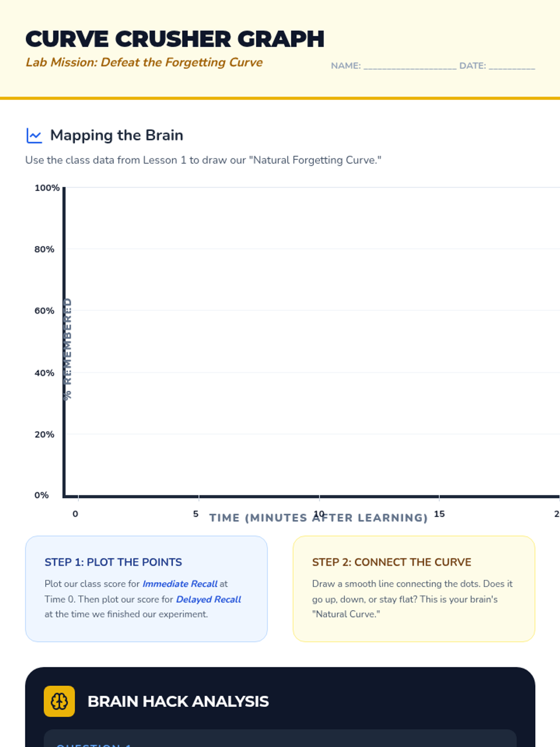The width and height of the screenshot is (560, 747).
Task: Click the 5 minute tick label
Action: (196, 514)
